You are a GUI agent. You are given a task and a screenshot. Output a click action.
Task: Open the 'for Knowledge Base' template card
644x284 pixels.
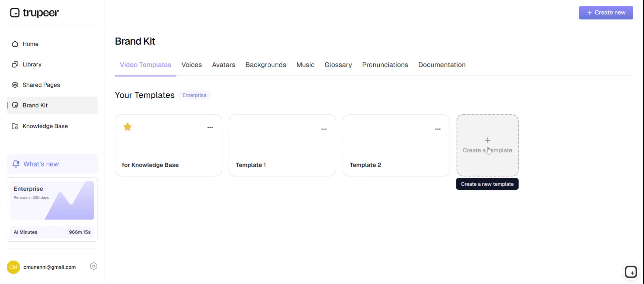[x=168, y=145]
